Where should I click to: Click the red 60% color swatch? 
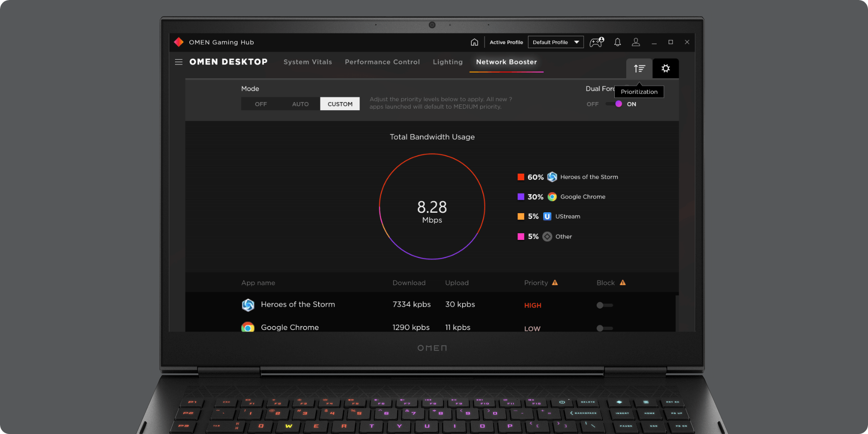[521, 177]
